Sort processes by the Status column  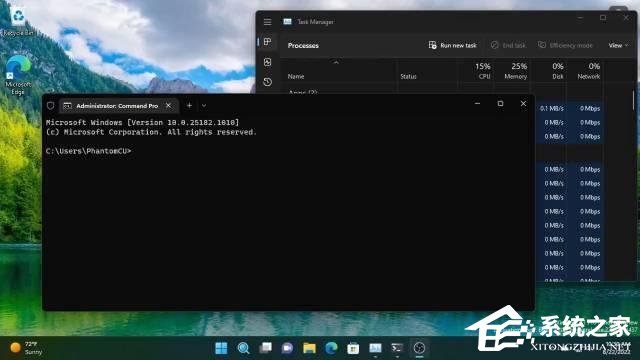pos(408,76)
